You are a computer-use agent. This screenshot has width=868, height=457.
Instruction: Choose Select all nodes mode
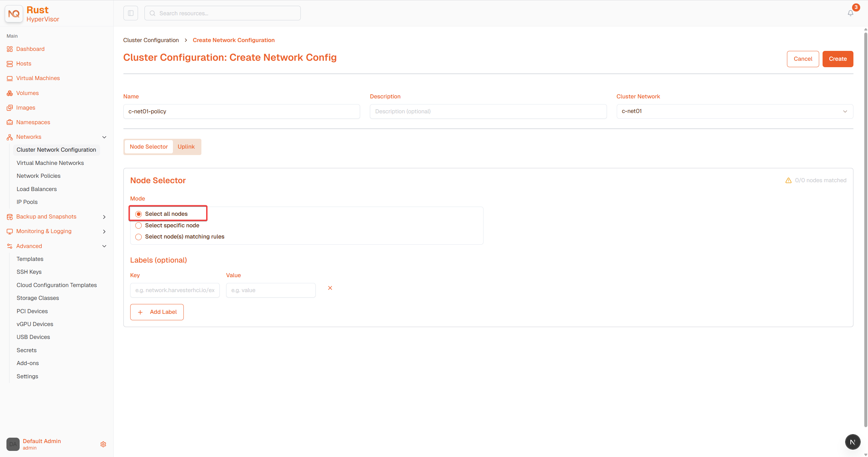(139, 214)
